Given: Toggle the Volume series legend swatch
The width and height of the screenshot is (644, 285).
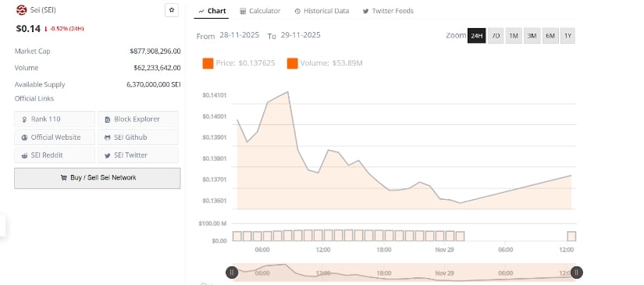Looking at the screenshot, I should pos(293,63).
